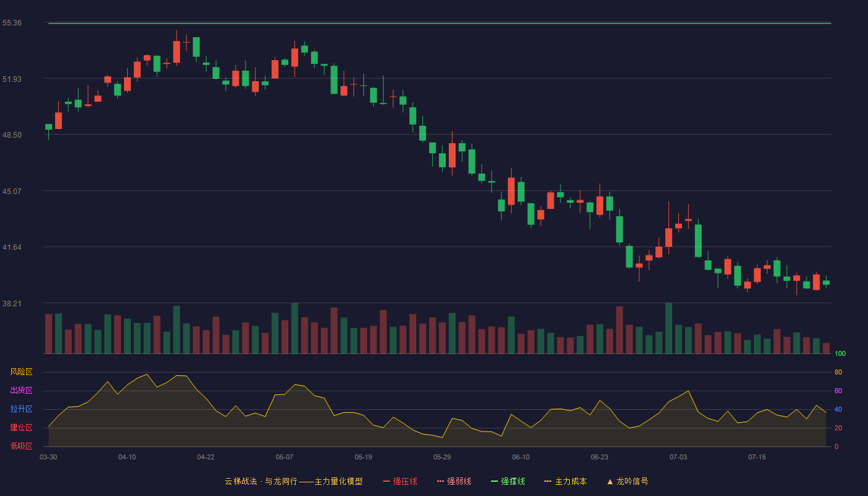Click the 45.07 price axis label
868x496 pixels.
(x=12, y=191)
